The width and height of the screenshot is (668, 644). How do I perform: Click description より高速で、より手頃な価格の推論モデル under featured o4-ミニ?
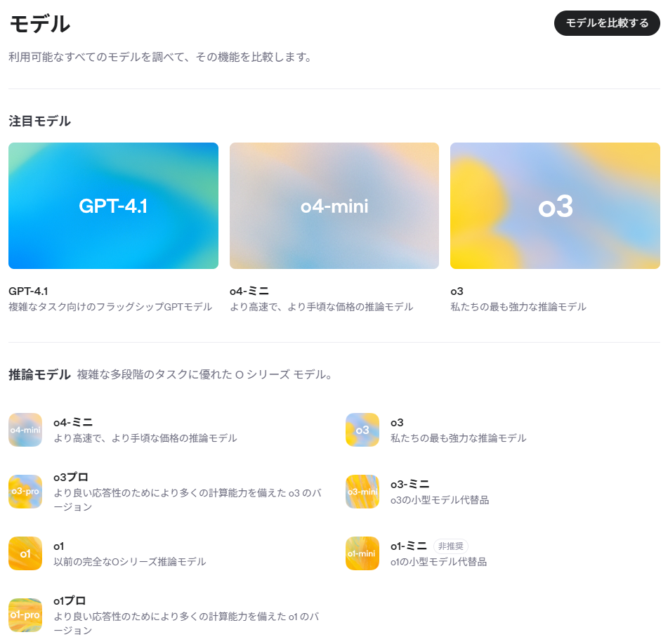[x=321, y=307]
